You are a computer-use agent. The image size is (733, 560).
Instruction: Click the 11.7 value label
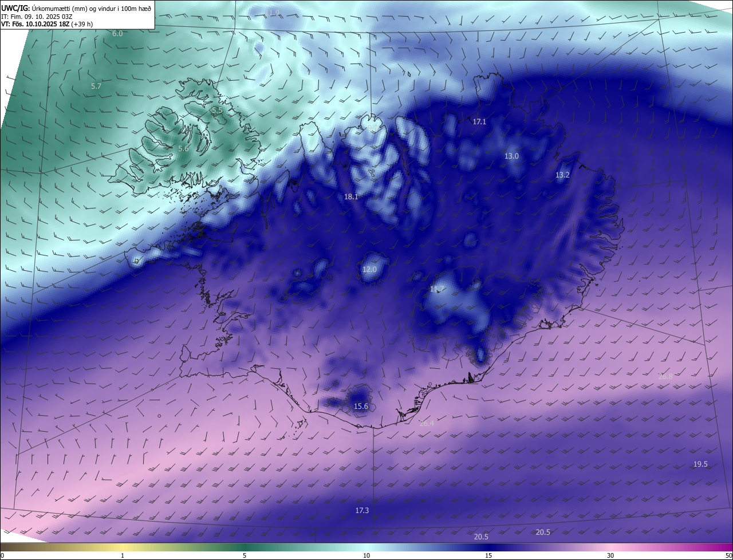click(x=438, y=289)
